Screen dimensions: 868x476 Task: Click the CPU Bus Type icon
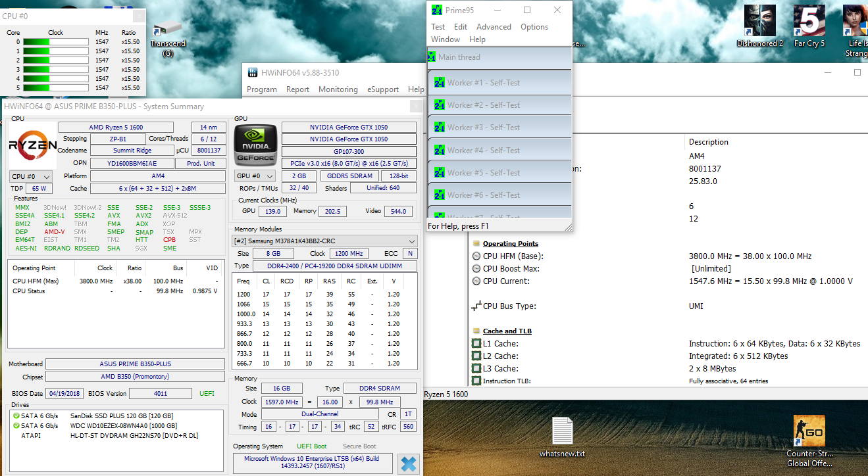[476, 306]
